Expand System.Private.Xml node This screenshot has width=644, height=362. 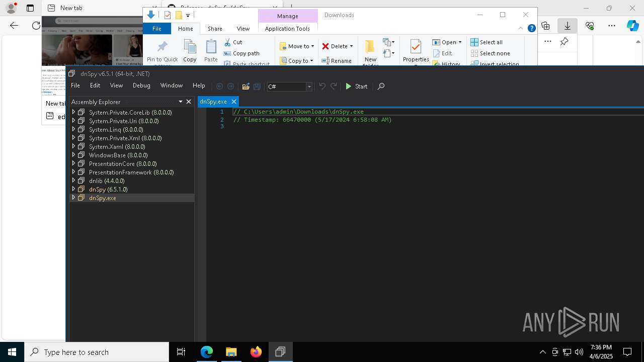coord(73,138)
